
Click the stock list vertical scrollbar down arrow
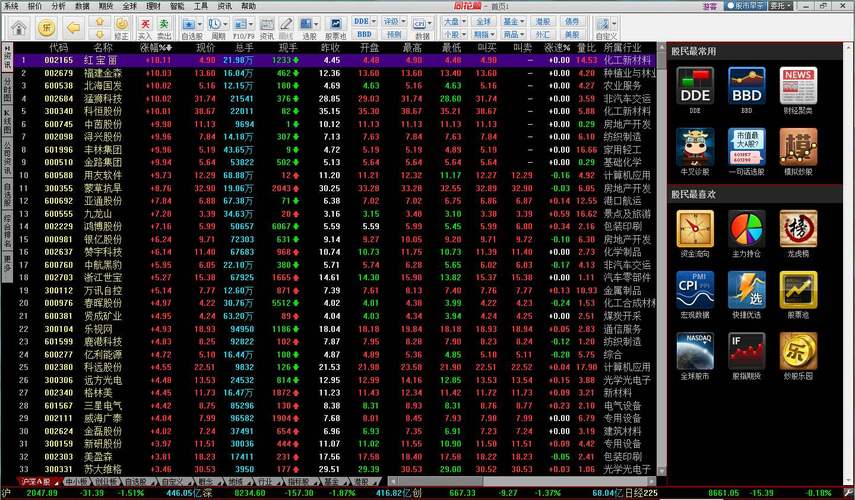661,472
